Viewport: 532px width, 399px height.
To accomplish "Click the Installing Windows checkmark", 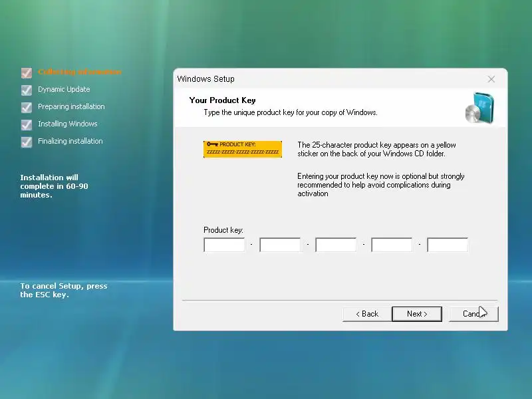I will pyautogui.click(x=27, y=124).
